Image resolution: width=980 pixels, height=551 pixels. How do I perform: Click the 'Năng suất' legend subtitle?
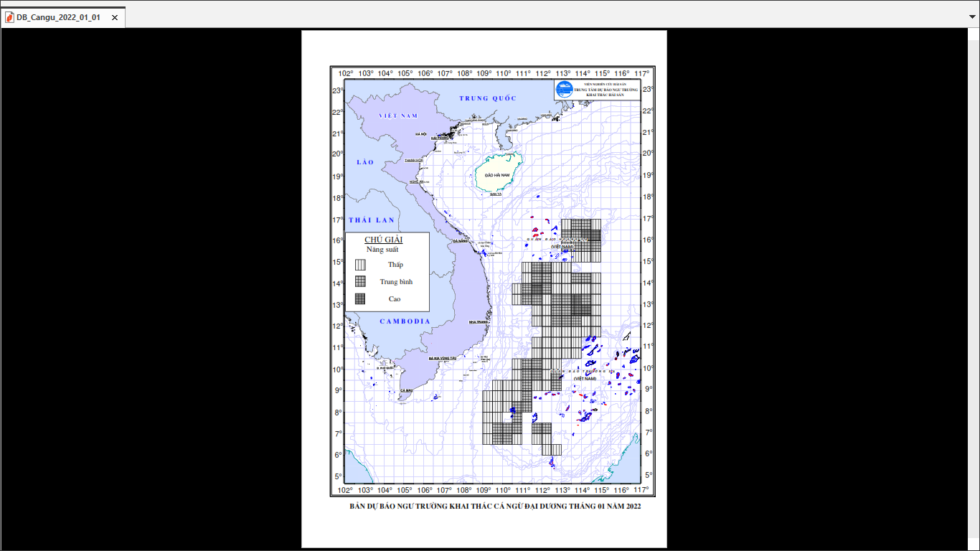click(x=382, y=250)
